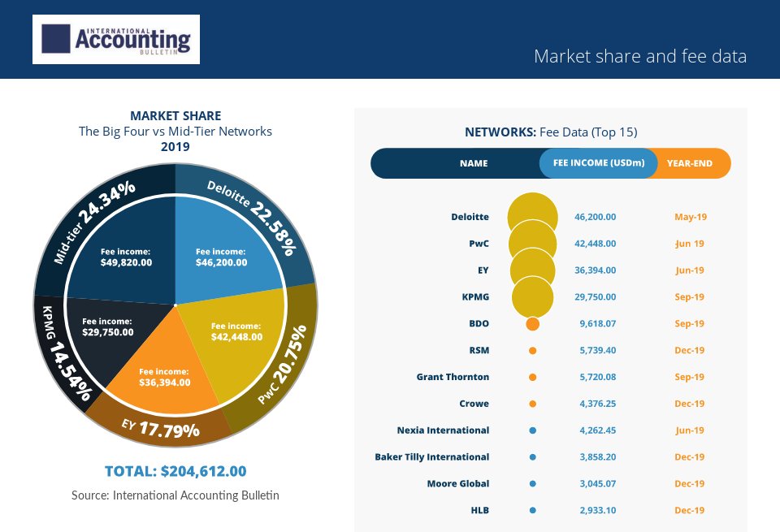The width and height of the screenshot is (780, 532).
Task: Click the fee value 5,739.40
Action: (598, 351)
